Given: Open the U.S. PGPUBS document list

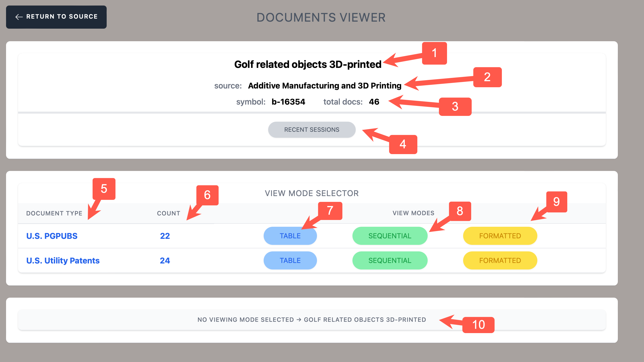Looking at the screenshot, I should pos(52,236).
